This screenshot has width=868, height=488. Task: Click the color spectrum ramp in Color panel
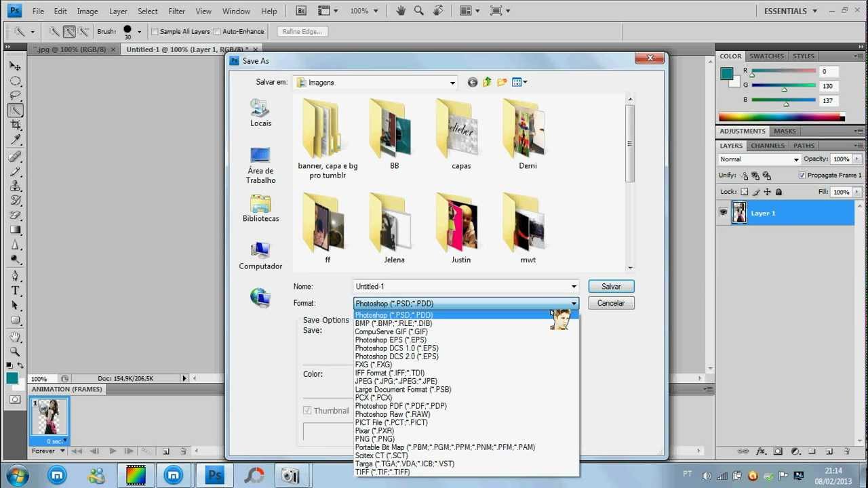(781, 117)
